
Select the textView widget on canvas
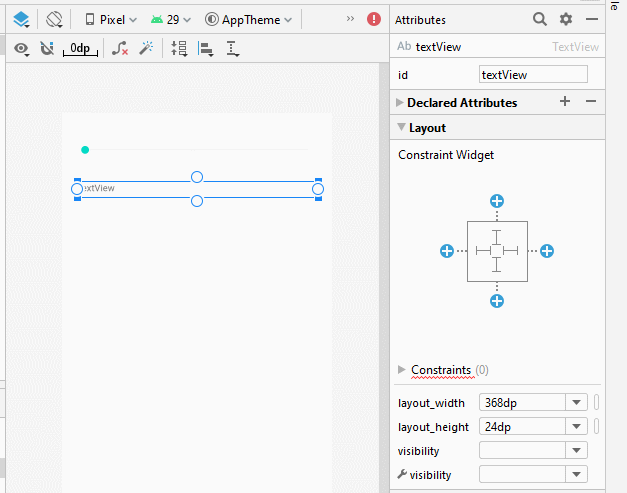pyautogui.click(x=198, y=189)
